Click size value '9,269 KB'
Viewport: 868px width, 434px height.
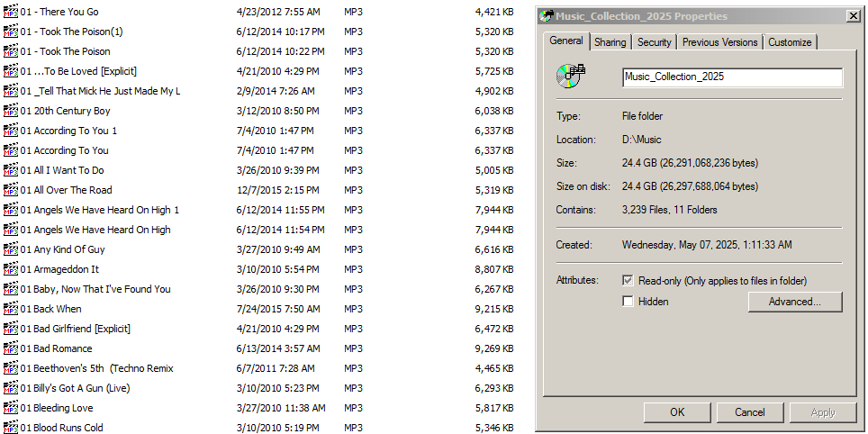pos(493,348)
